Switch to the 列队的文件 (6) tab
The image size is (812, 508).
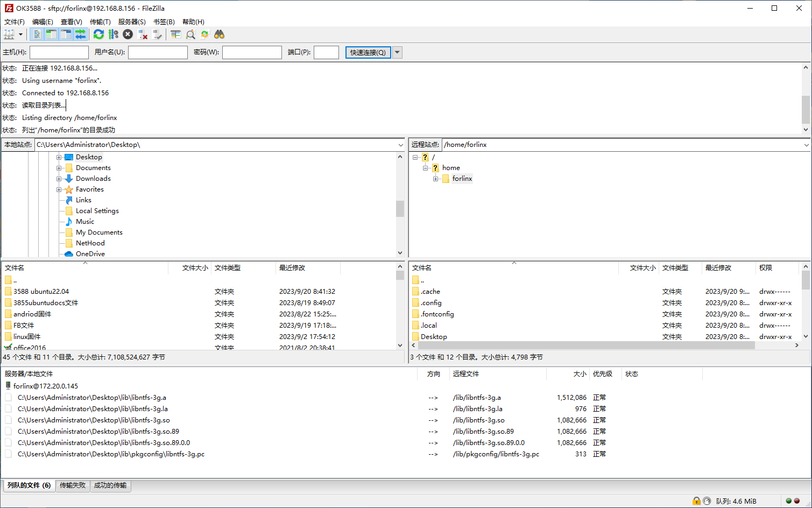[29, 485]
